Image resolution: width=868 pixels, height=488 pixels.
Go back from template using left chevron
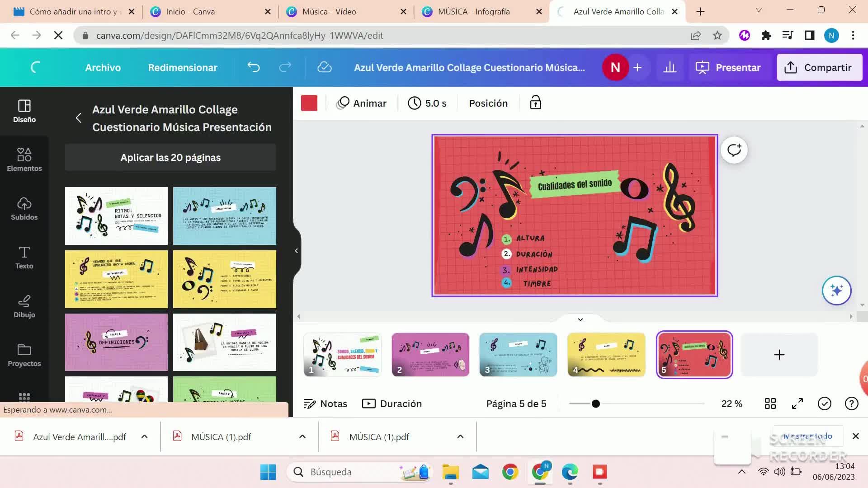[x=78, y=118]
